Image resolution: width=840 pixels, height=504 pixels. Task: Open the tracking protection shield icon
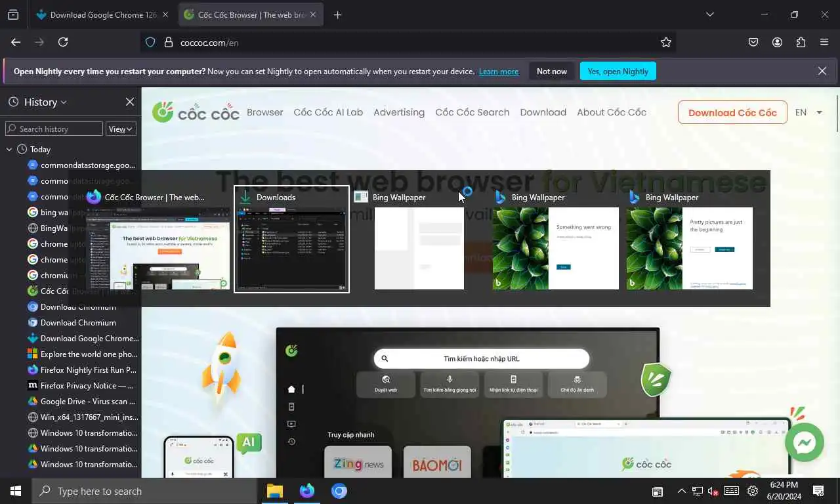point(150,42)
